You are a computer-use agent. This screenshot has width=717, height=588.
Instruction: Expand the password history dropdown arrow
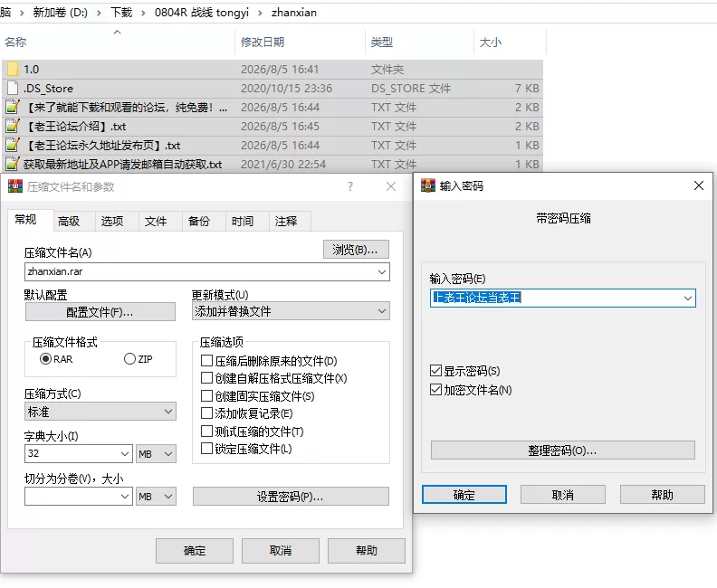tap(688, 299)
